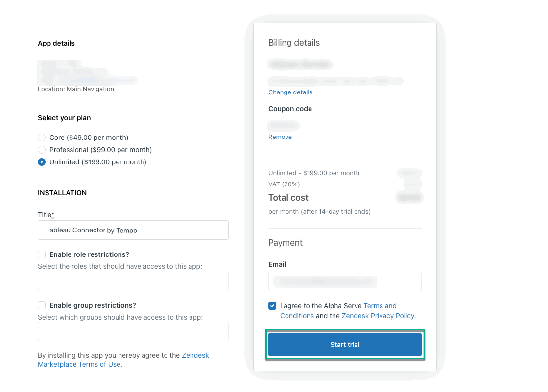Screen dimensions: 548x392
Task: Enable group restrictions checkbox
Action: point(42,305)
